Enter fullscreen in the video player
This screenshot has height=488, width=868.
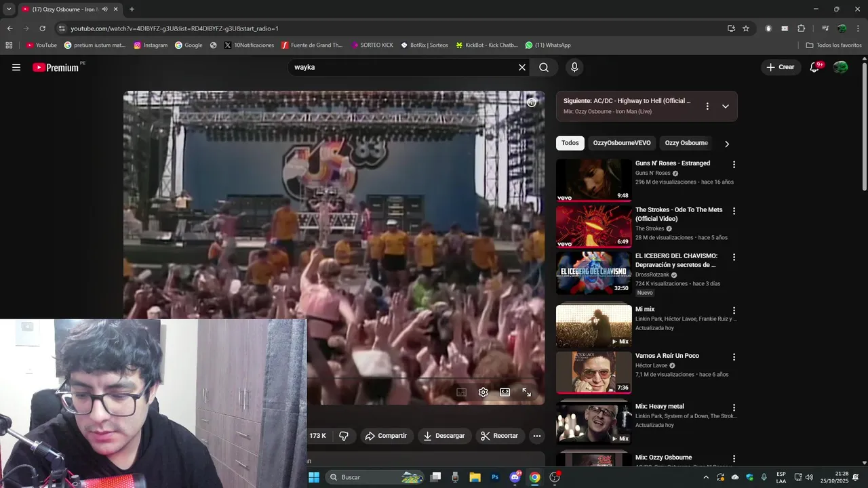tap(526, 392)
